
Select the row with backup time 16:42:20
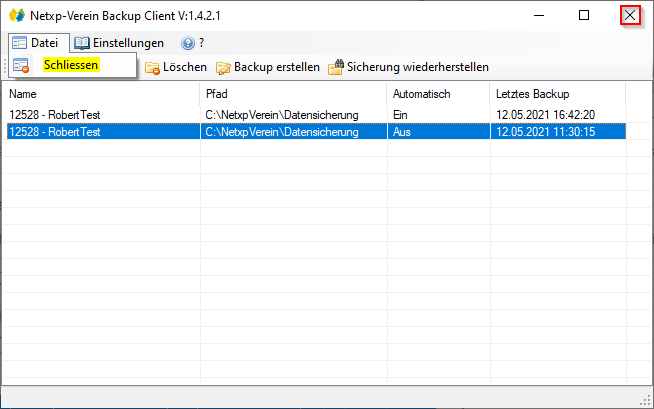coord(316,115)
